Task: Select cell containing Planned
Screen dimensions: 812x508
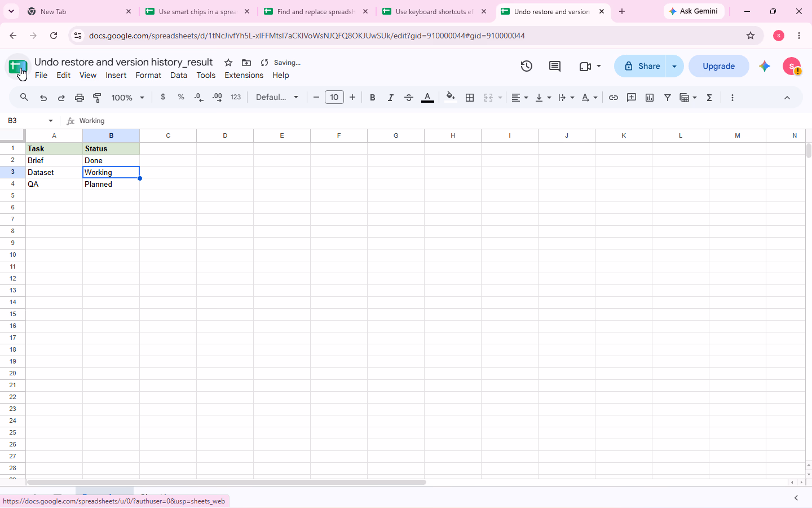Action: click(x=111, y=184)
